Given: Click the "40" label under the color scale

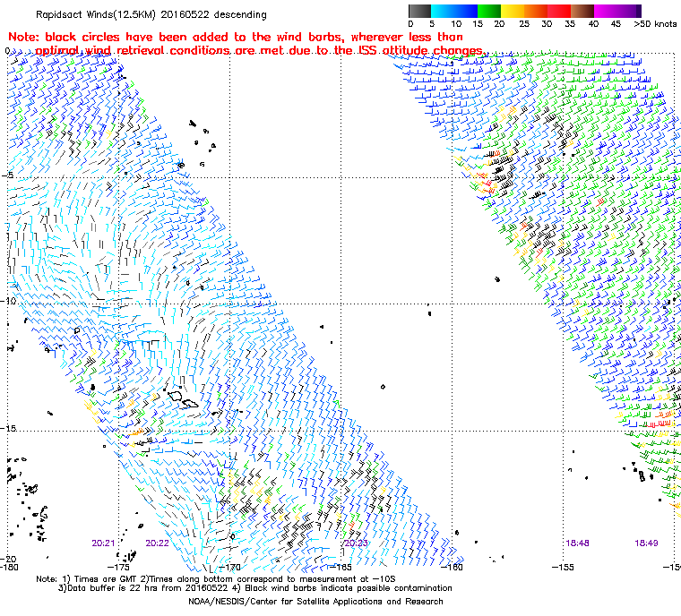Looking at the screenshot, I should tap(593, 24).
